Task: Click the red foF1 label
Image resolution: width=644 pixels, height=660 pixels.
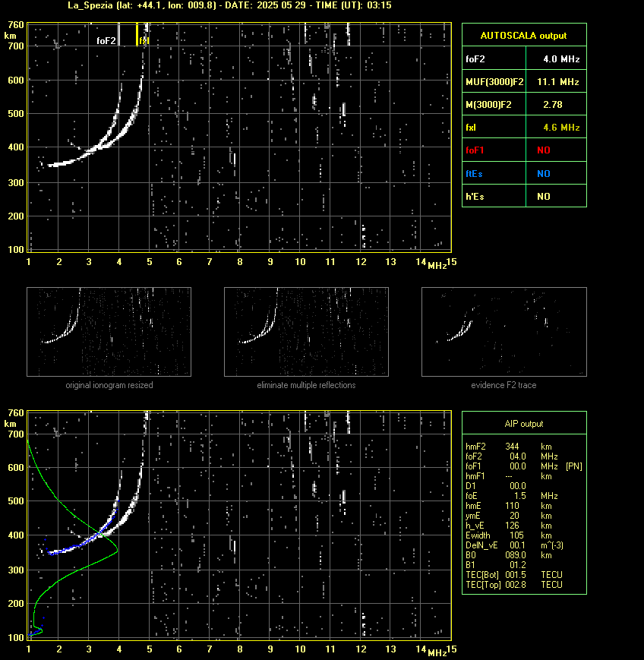Action: click(475, 150)
